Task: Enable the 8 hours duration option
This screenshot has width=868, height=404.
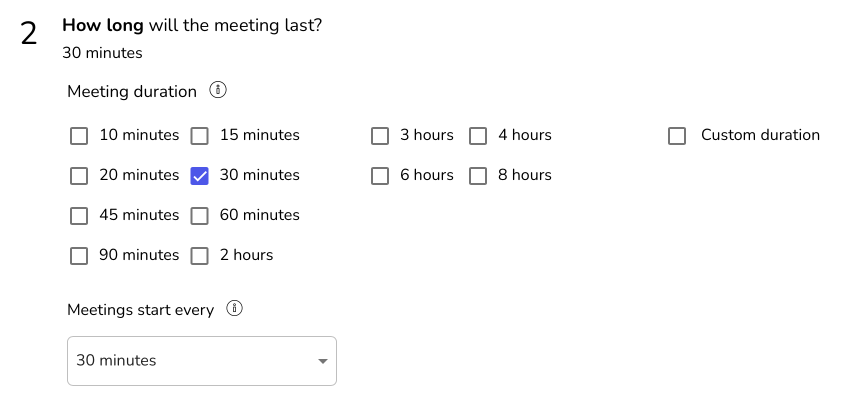Action: coord(478,175)
